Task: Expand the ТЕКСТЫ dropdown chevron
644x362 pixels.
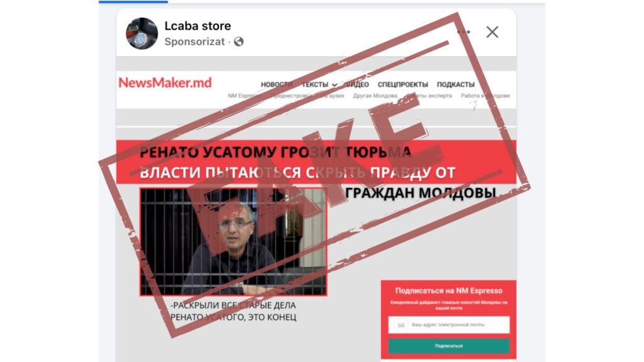Action: (x=335, y=85)
